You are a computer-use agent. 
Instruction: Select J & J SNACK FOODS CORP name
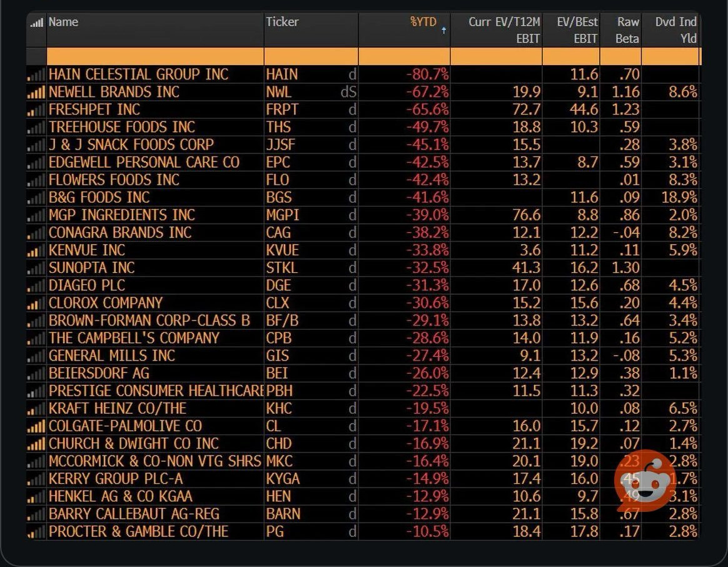point(131,145)
